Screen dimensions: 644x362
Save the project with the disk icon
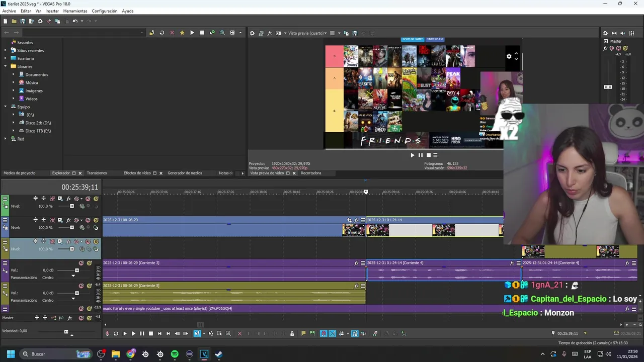(x=23, y=21)
